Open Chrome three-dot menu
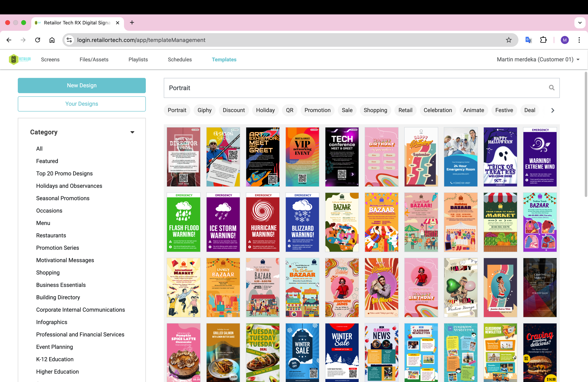 pyautogui.click(x=579, y=40)
